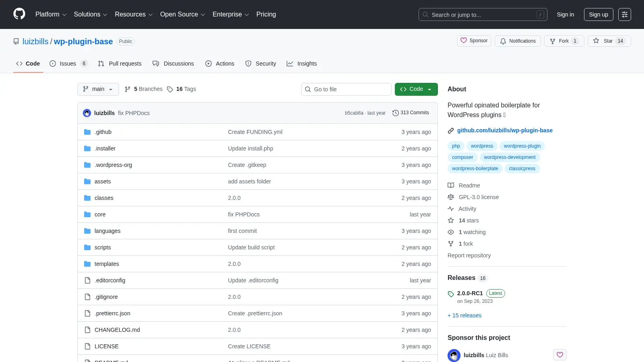This screenshot has width=644, height=362.
Task: Select the Code tab
Action: tap(28, 64)
